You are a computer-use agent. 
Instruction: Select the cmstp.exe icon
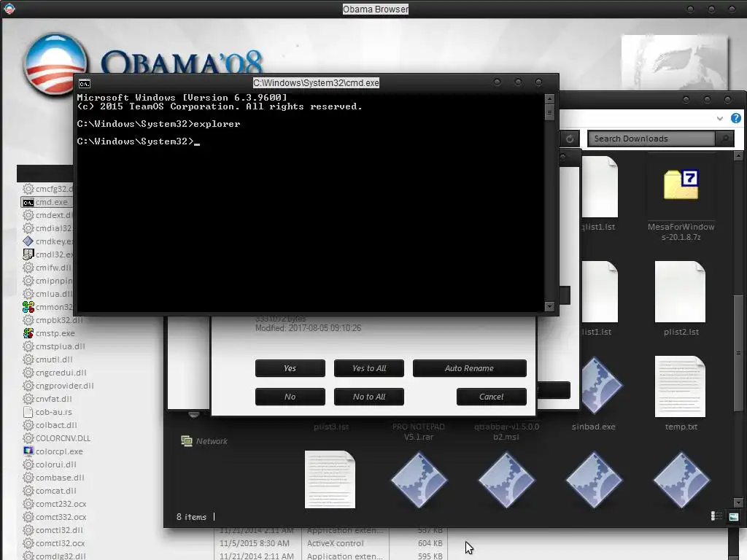click(x=28, y=333)
